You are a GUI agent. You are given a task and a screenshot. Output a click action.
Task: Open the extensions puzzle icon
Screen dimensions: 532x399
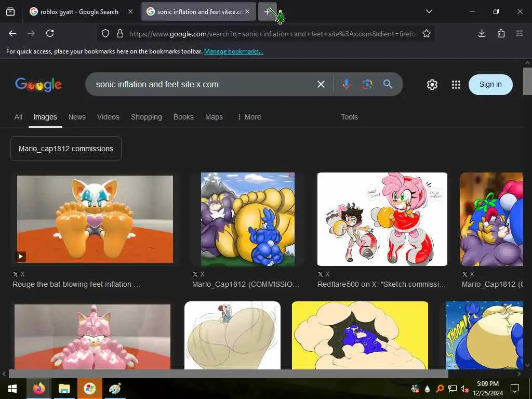tap(501, 33)
